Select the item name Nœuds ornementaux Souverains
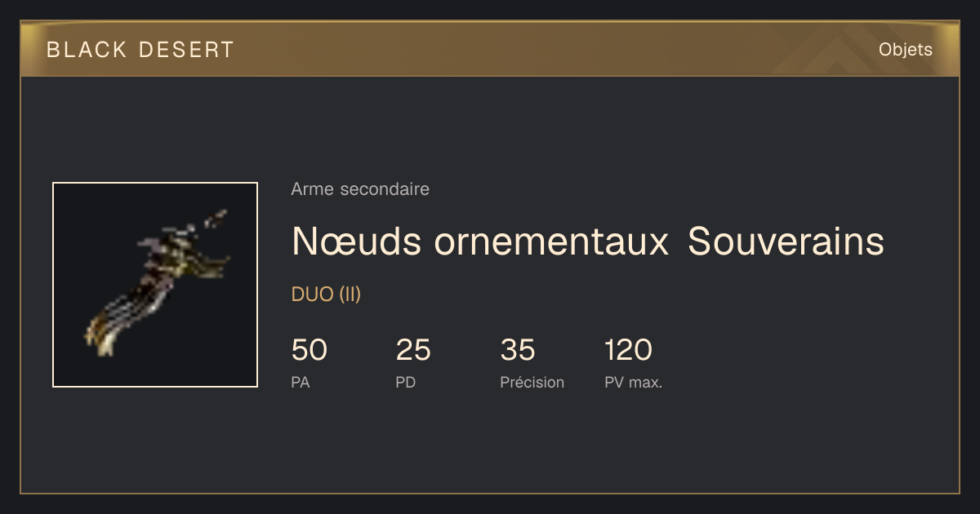 pyautogui.click(x=588, y=241)
